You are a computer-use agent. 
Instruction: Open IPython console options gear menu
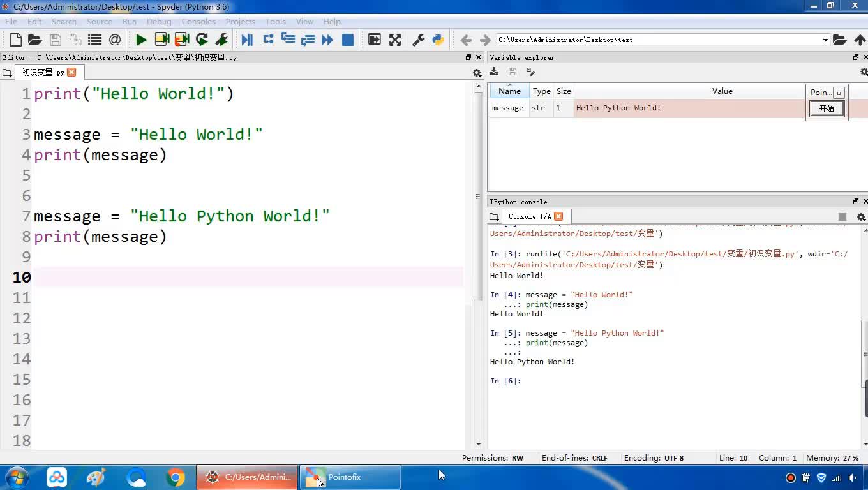coord(861,217)
